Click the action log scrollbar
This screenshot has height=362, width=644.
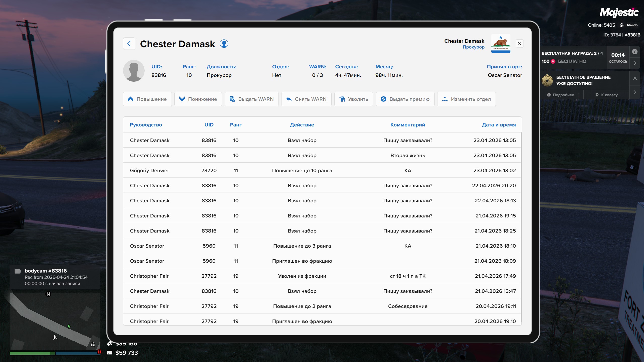tap(521, 226)
